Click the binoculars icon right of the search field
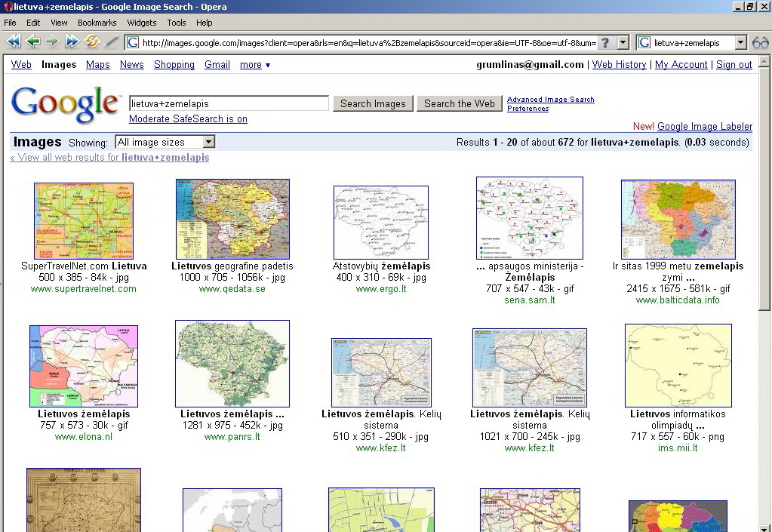The height and width of the screenshot is (532, 772). point(760,43)
